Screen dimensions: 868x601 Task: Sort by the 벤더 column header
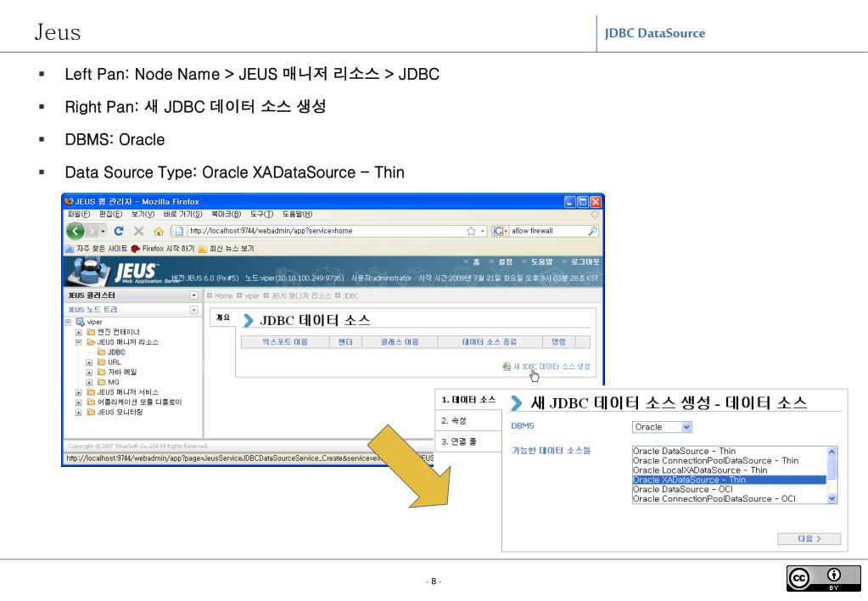click(345, 342)
